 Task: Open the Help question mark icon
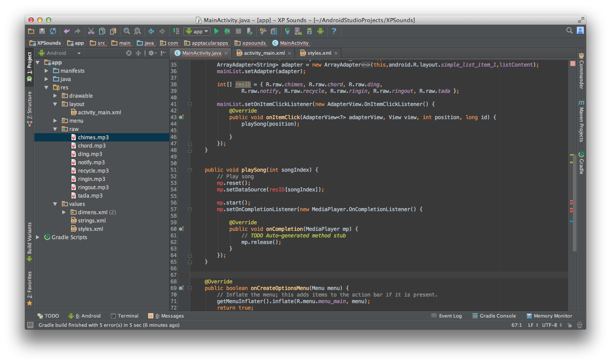(x=334, y=31)
